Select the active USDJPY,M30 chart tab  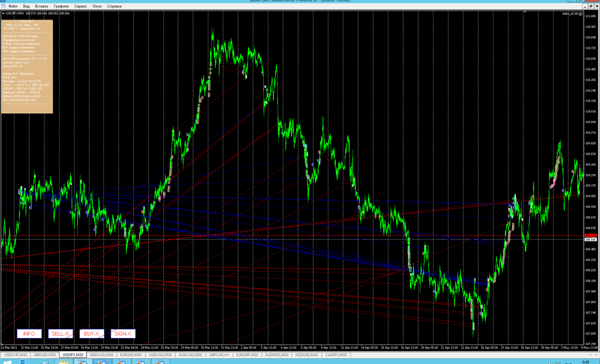[x=73, y=355]
